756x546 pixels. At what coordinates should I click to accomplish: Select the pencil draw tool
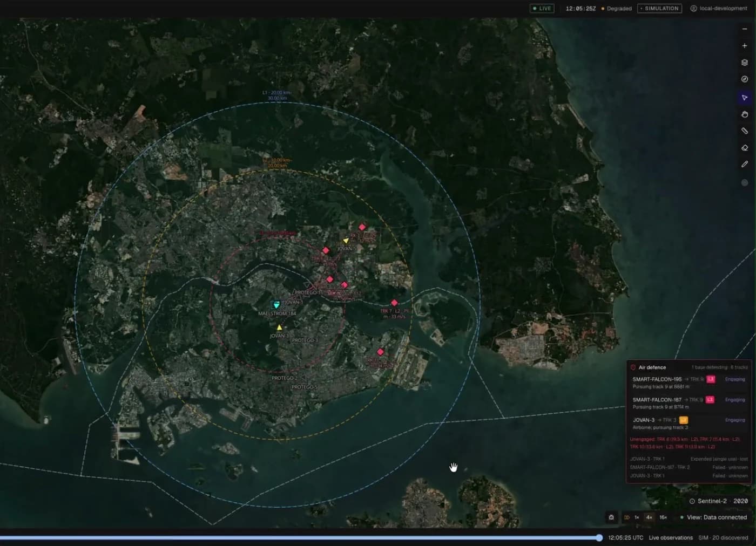tap(745, 164)
